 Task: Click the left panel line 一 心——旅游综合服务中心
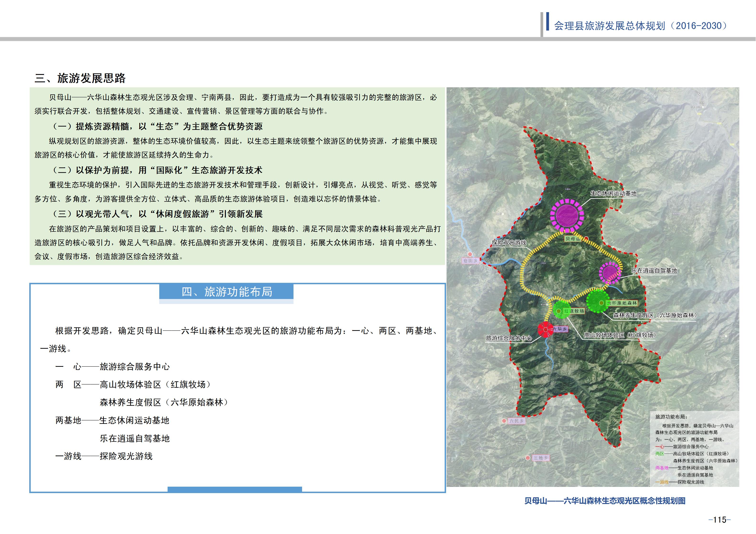coord(113,367)
